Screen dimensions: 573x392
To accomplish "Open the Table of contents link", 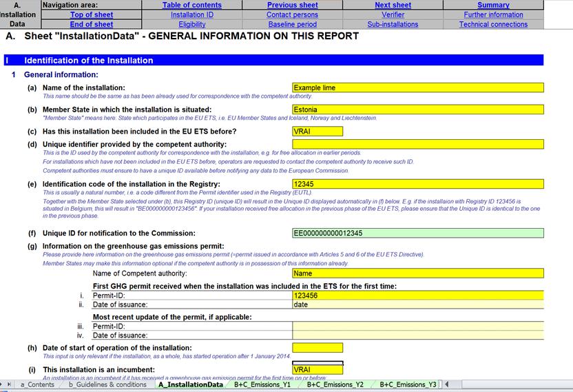I will coord(192,5).
